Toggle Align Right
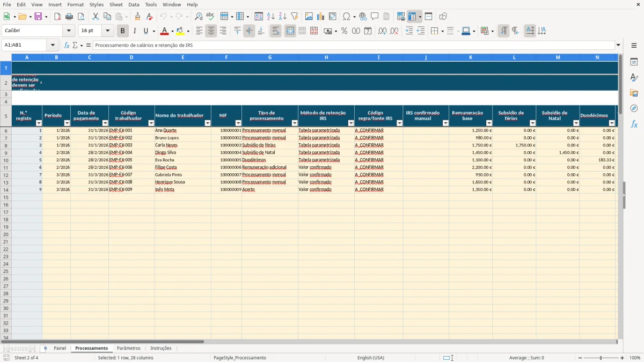This screenshot has height=362, width=644. [223, 31]
